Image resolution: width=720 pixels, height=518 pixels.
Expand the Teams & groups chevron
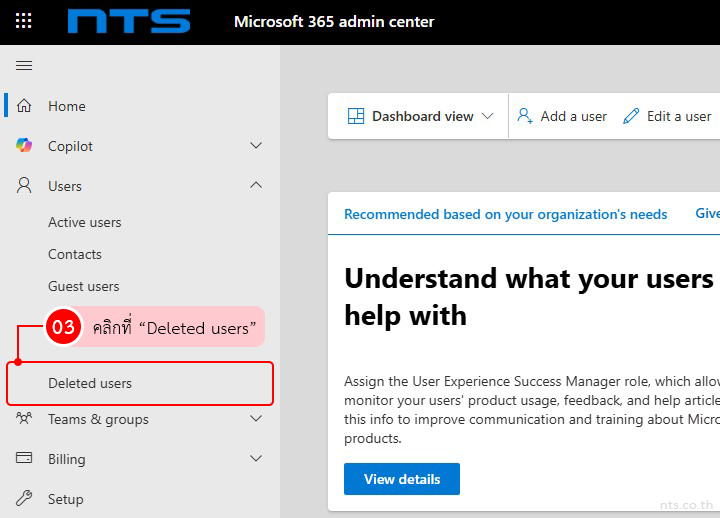[x=256, y=419]
